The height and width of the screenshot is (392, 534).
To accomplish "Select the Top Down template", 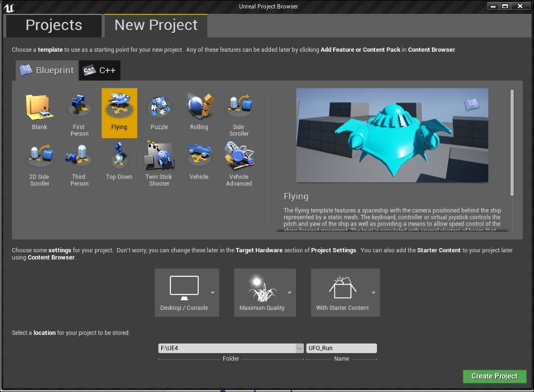I will point(119,163).
